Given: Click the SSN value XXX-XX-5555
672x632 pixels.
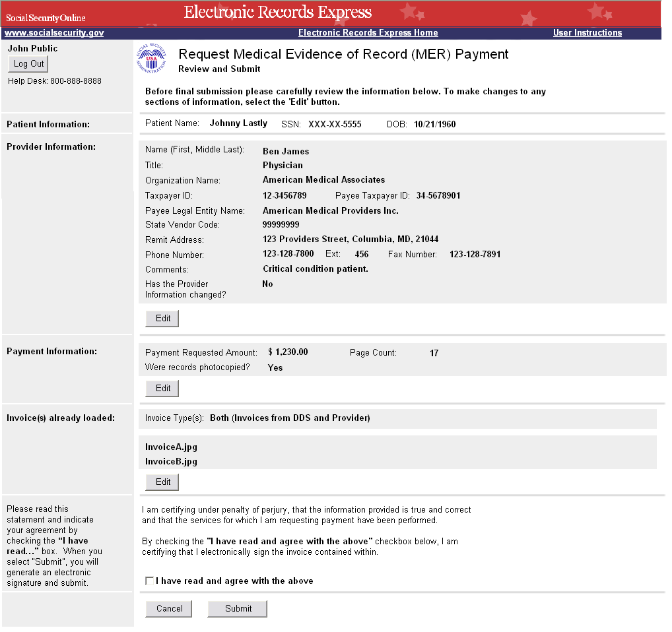Looking at the screenshot, I should (335, 124).
